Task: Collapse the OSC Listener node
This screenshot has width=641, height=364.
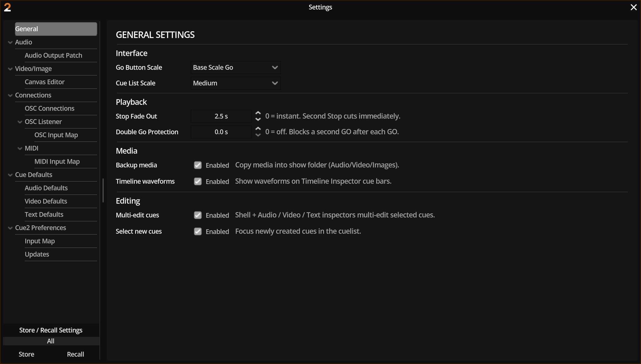Action: tap(20, 122)
